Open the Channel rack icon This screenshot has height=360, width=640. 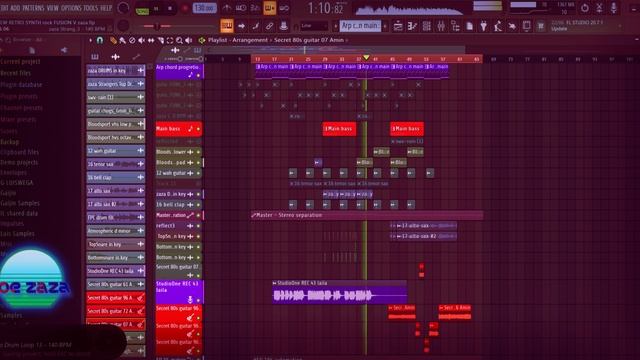427,26
